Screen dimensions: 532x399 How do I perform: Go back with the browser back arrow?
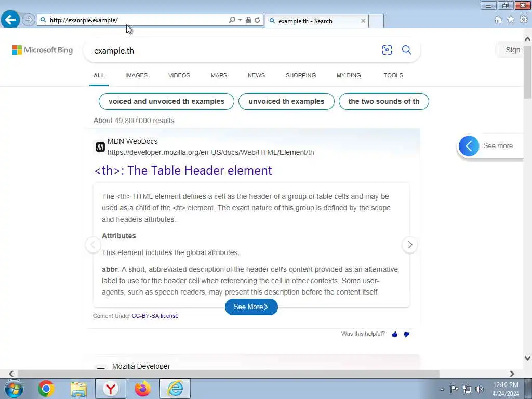(10, 20)
